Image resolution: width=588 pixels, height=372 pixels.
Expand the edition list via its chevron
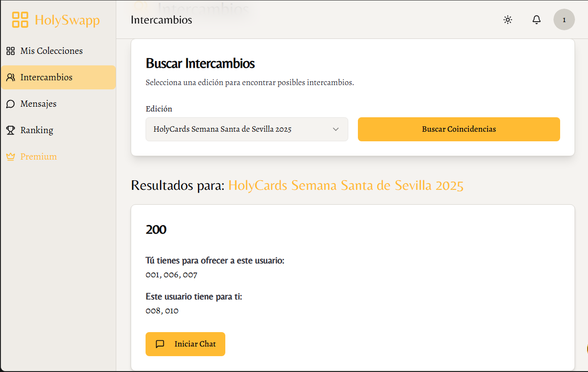point(336,129)
